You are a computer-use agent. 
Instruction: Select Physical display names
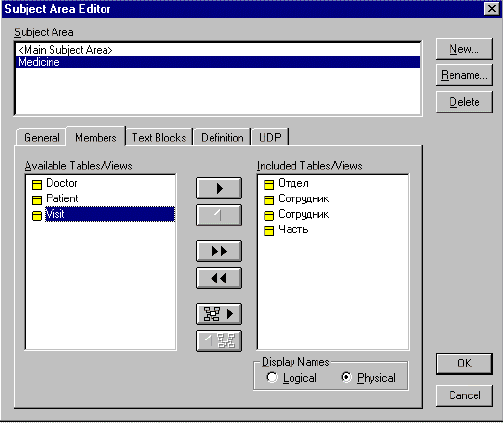click(x=346, y=377)
